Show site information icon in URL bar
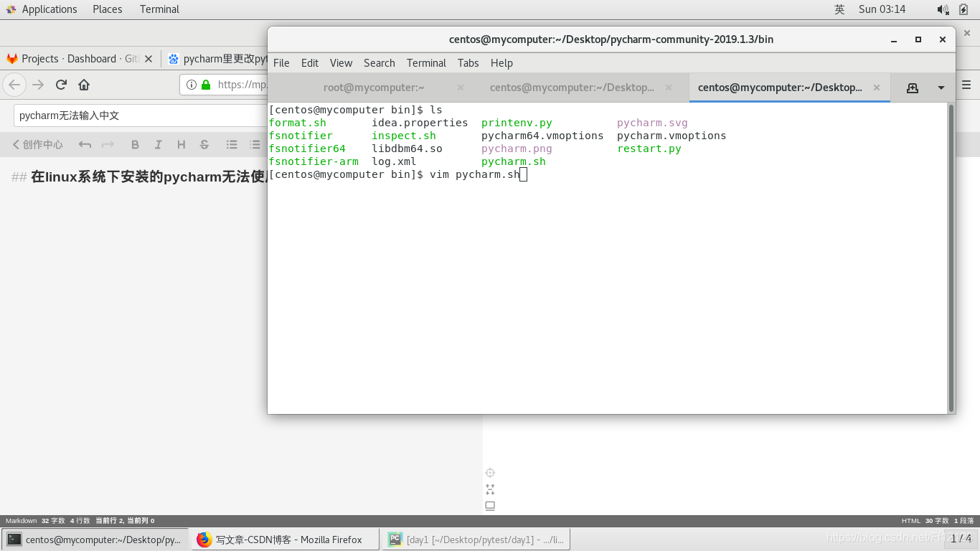This screenshot has height=551, width=980. coord(192,85)
